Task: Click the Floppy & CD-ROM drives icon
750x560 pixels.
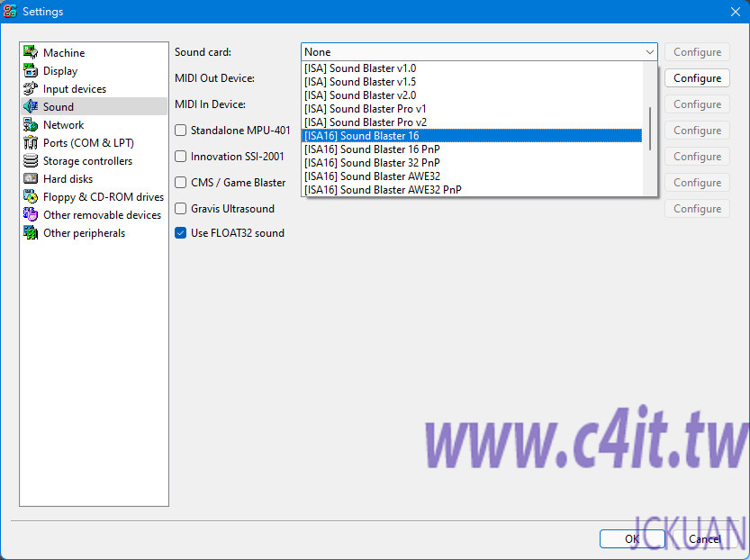Action: click(x=31, y=197)
